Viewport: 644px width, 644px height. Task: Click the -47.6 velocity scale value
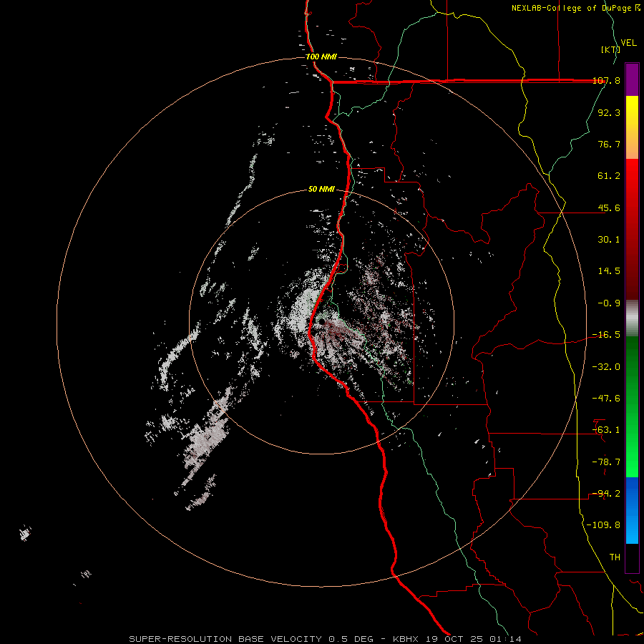(x=606, y=399)
